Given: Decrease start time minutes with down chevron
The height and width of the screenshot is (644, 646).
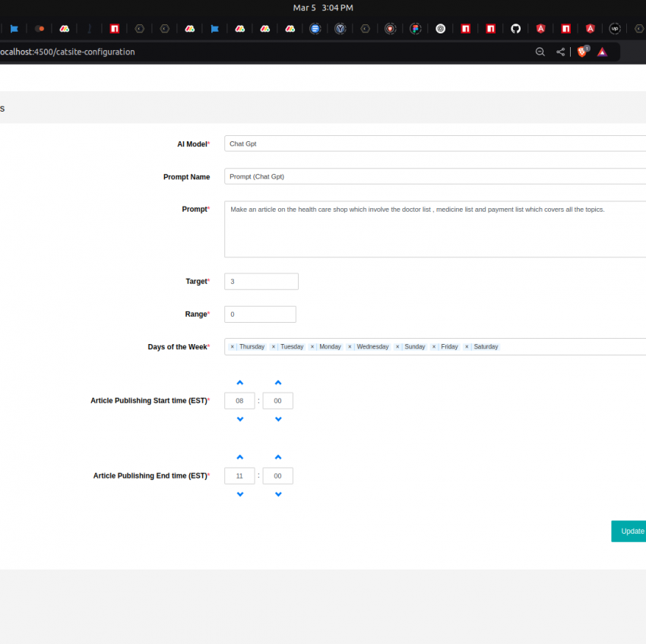Looking at the screenshot, I should click(x=278, y=419).
